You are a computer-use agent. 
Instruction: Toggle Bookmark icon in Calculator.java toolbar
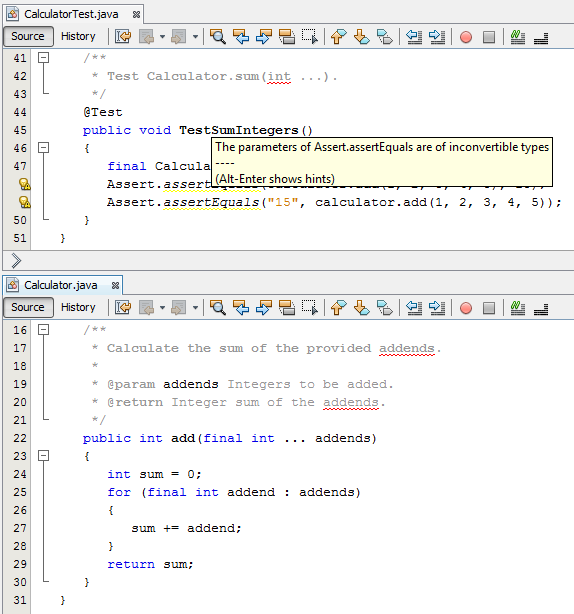pos(385,308)
